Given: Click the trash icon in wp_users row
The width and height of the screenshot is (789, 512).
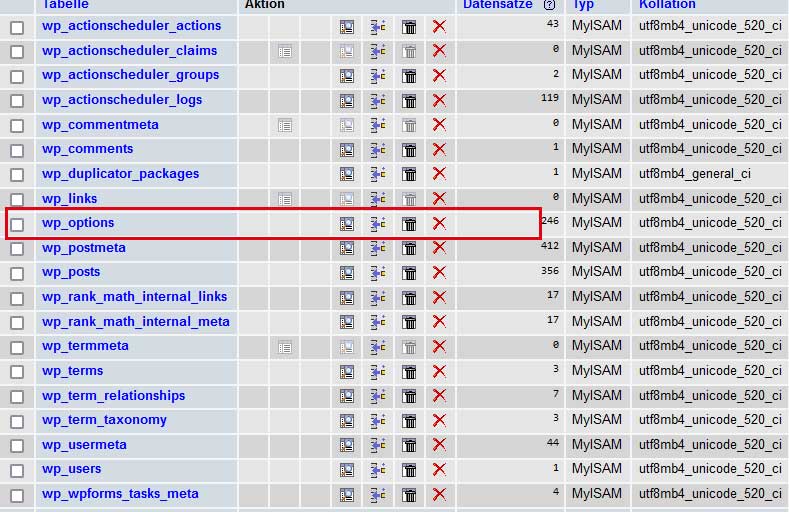Looking at the screenshot, I should [x=409, y=470].
